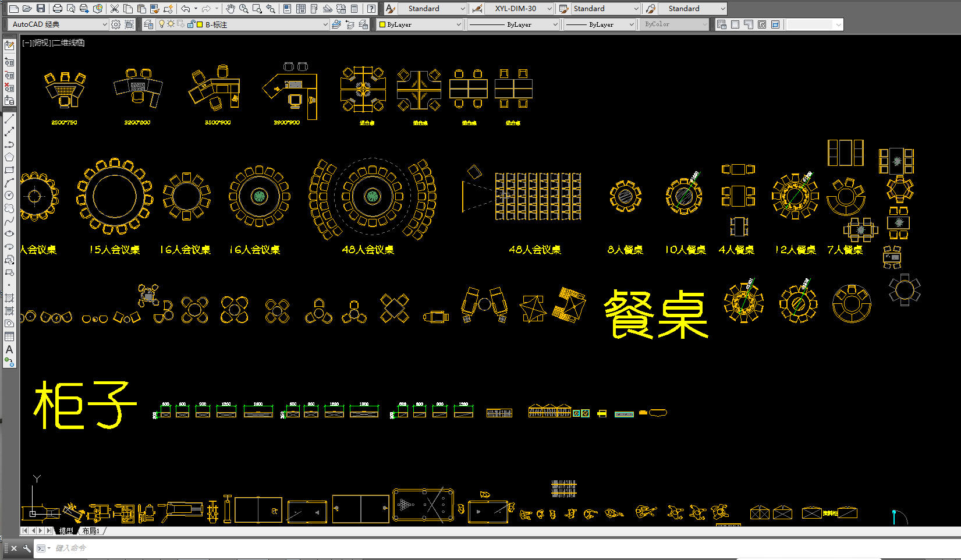Open the Layer Properties Manager

148,24
